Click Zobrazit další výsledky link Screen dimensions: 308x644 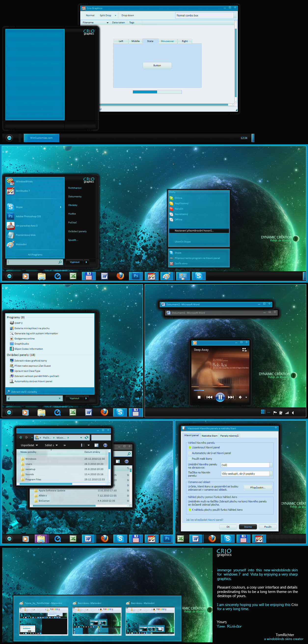point(24,391)
